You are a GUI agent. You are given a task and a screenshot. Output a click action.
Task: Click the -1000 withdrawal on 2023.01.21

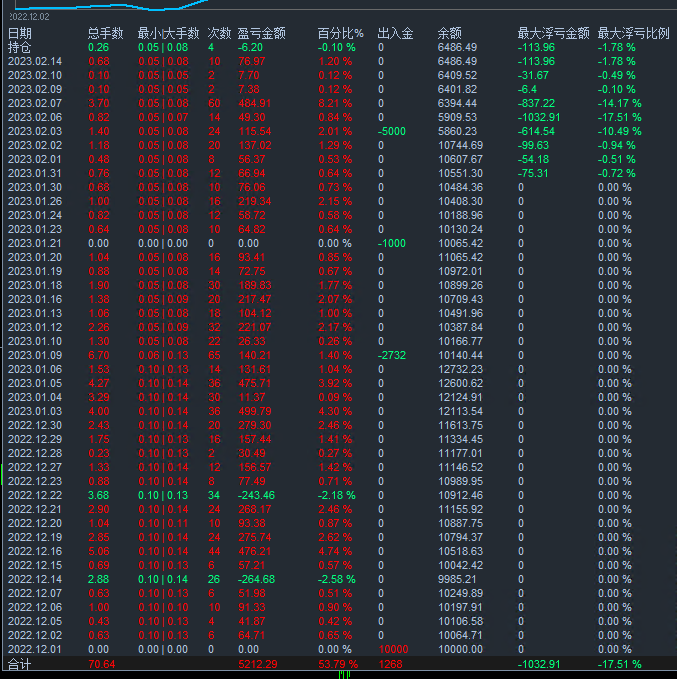(392, 243)
